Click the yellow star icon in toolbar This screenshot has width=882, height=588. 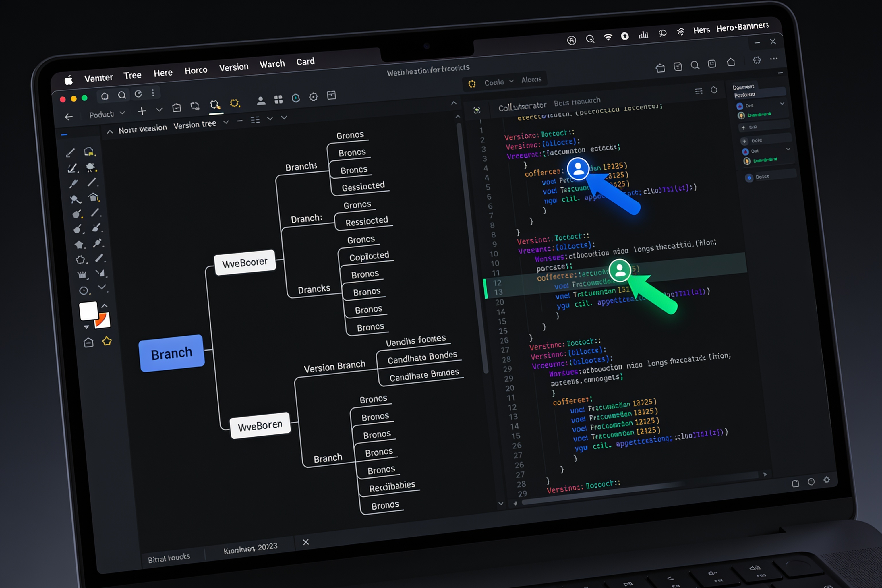[x=107, y=341]
